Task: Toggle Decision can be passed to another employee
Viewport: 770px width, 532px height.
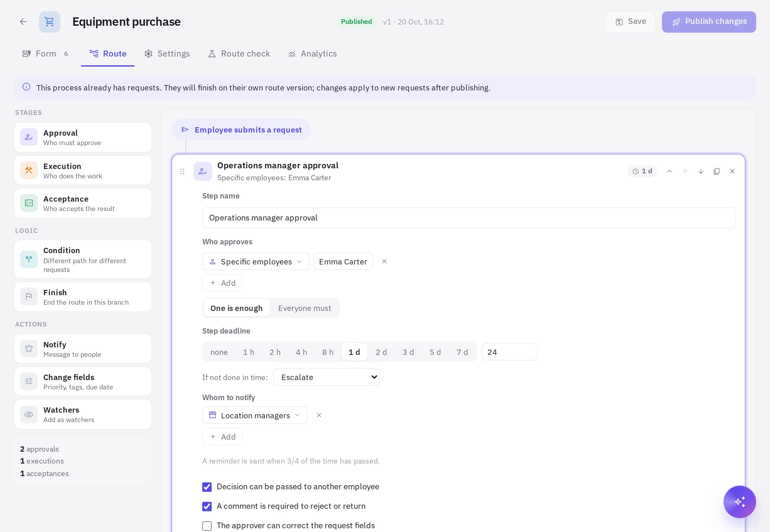Action: [x=207, y=487]
